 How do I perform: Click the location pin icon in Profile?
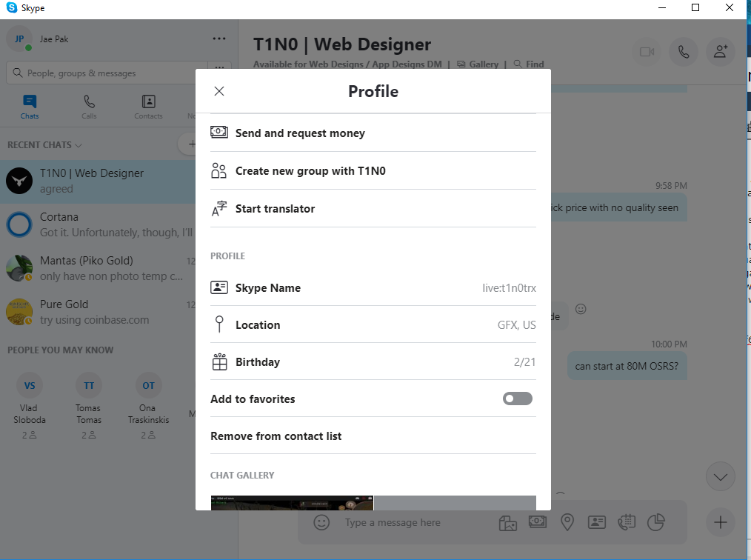pos(219,324)
